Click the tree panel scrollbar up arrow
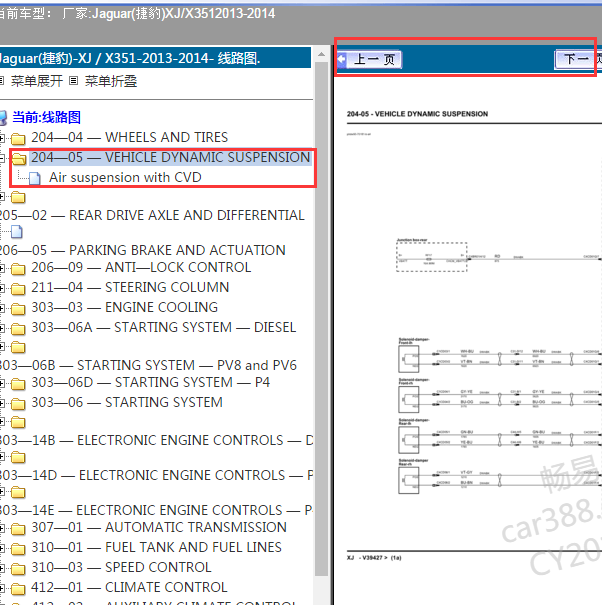The width and height of the screenshot is (602, 605). [x=321, y=54]
